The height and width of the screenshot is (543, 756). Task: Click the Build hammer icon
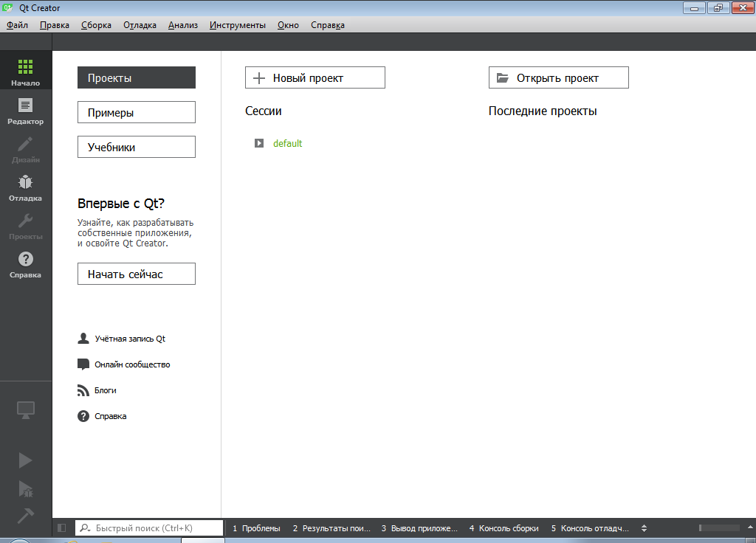[26, 516]
